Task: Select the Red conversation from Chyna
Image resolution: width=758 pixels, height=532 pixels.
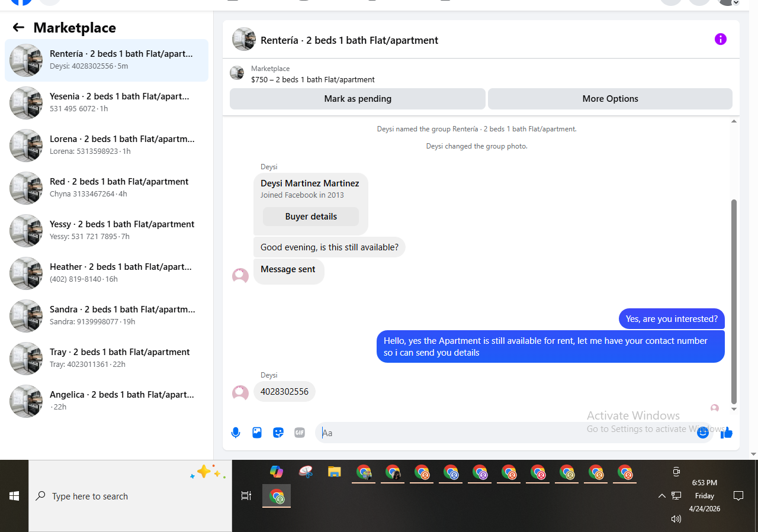Action: [x=107, y=188]
